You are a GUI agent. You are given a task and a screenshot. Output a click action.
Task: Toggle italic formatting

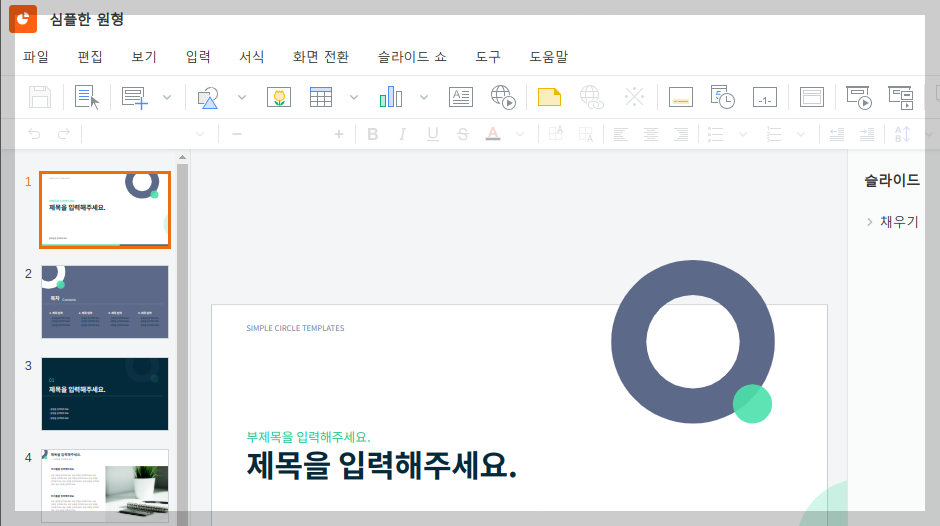(402, 134)
